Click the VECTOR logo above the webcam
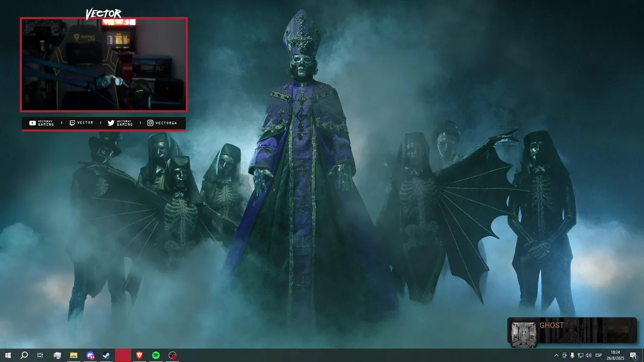Image resolution: width=644 pixels, height=362 pixels. tap(103, 14)
